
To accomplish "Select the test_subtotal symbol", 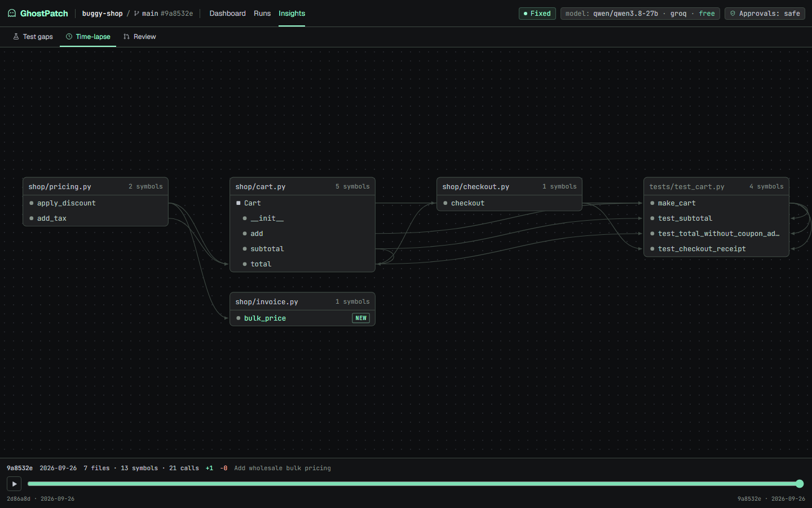I will click(x=716, y=218).
